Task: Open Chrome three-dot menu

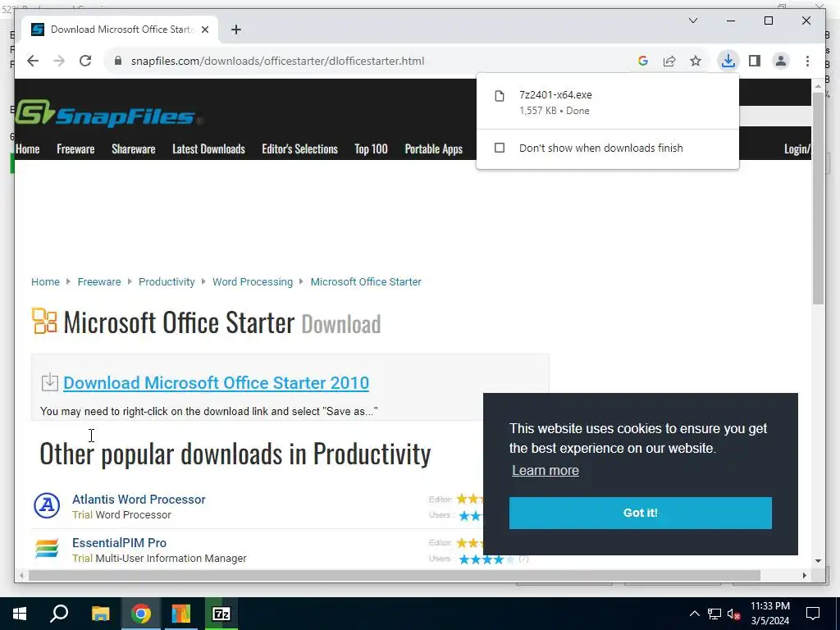Action: click(x=807, y=61)
